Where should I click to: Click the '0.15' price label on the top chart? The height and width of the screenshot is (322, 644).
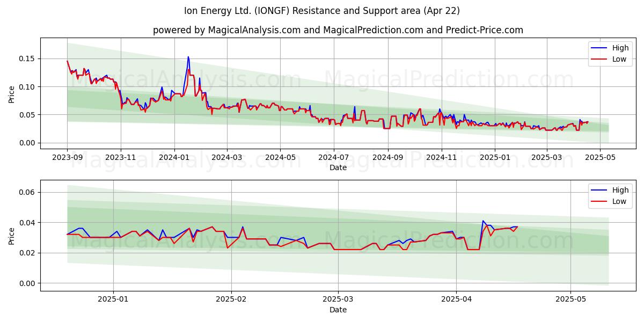(27, 58)
